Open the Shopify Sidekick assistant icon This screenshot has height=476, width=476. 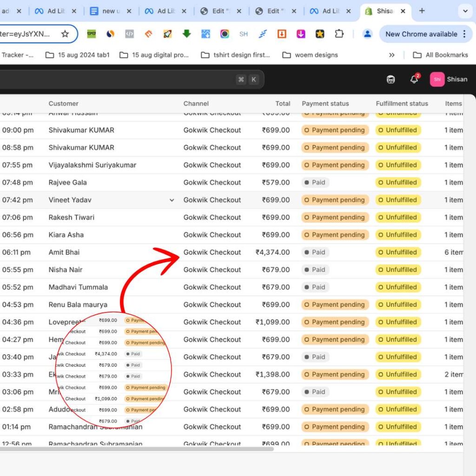pos(391,79)
